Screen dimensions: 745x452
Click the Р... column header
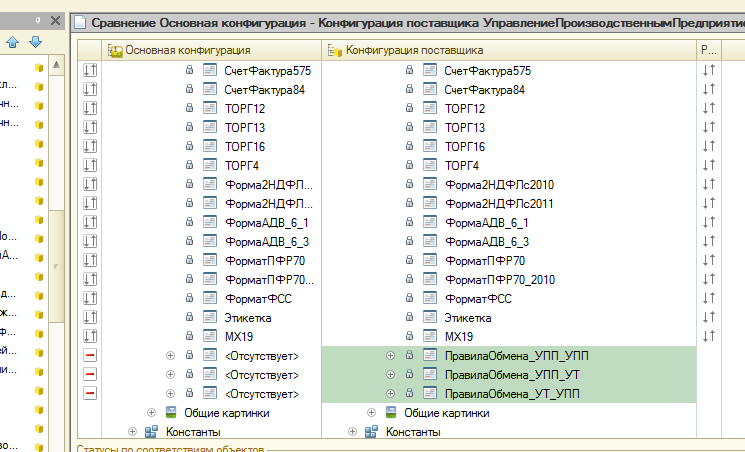(709, 50)
